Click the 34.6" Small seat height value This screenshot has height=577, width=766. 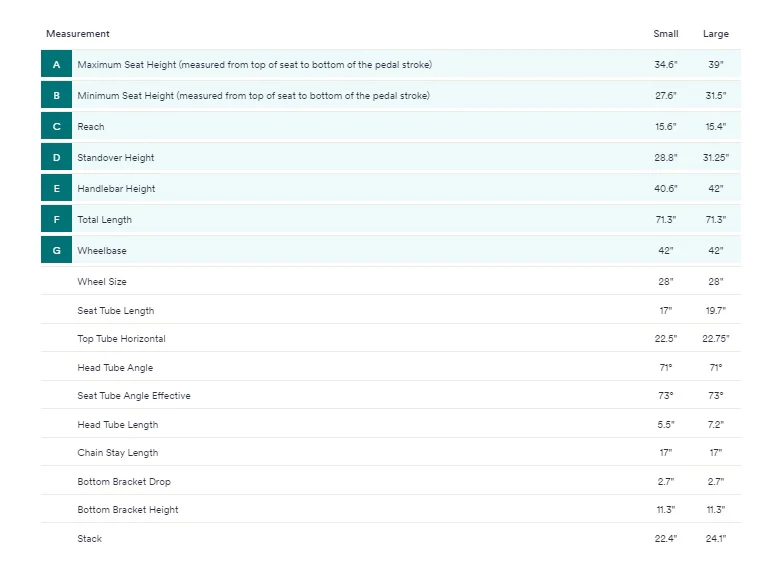[x=665, y=65]
